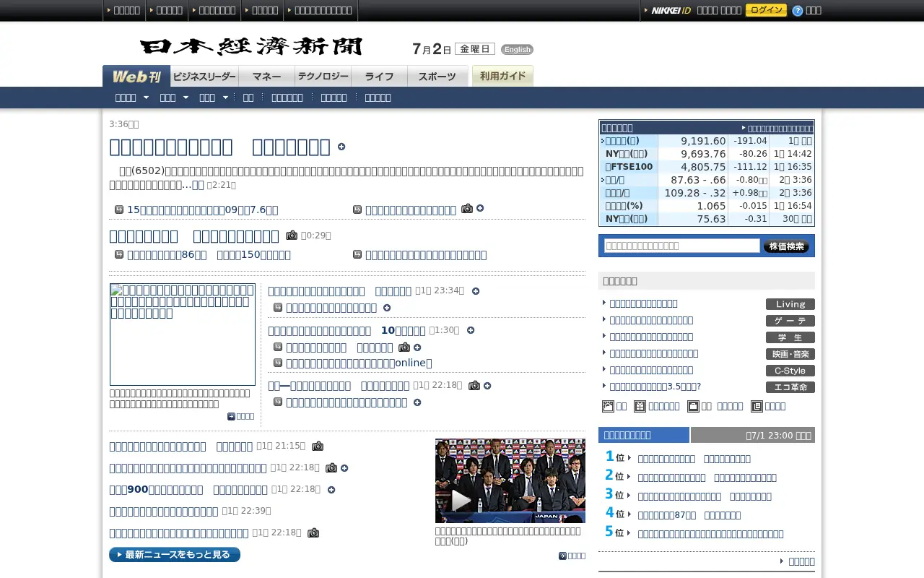Open the マネー tab
The image size is (924, 578).
(267, 76)
